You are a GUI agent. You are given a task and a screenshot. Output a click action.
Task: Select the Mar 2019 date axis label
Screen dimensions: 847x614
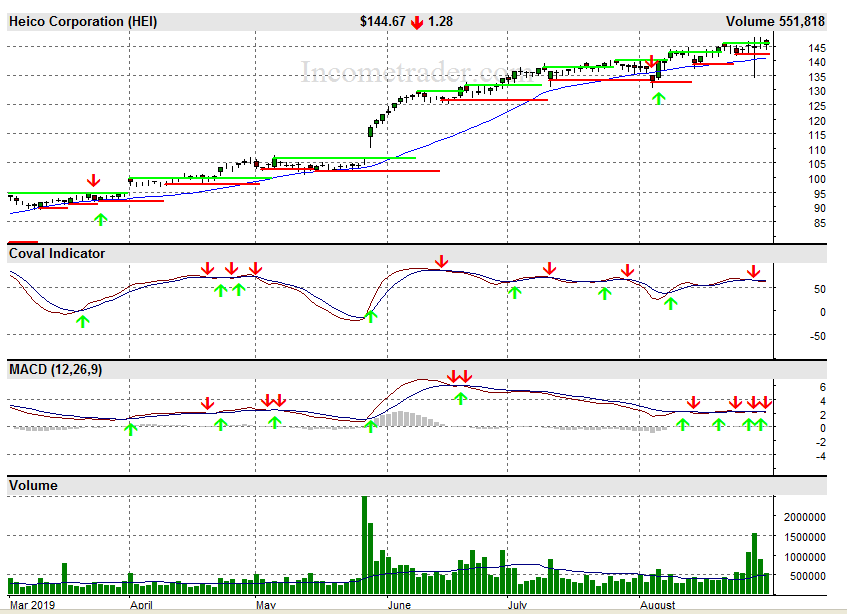tap(32, 605)
